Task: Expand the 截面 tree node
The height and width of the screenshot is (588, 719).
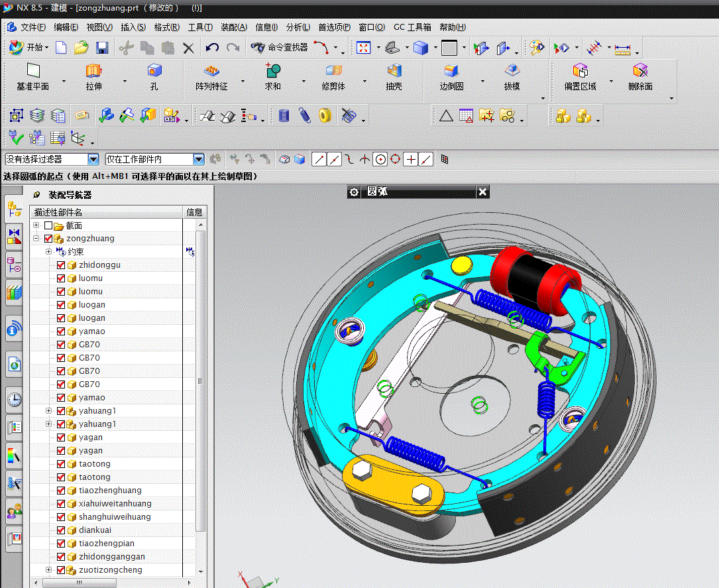Action: click(x=36, y=225)
